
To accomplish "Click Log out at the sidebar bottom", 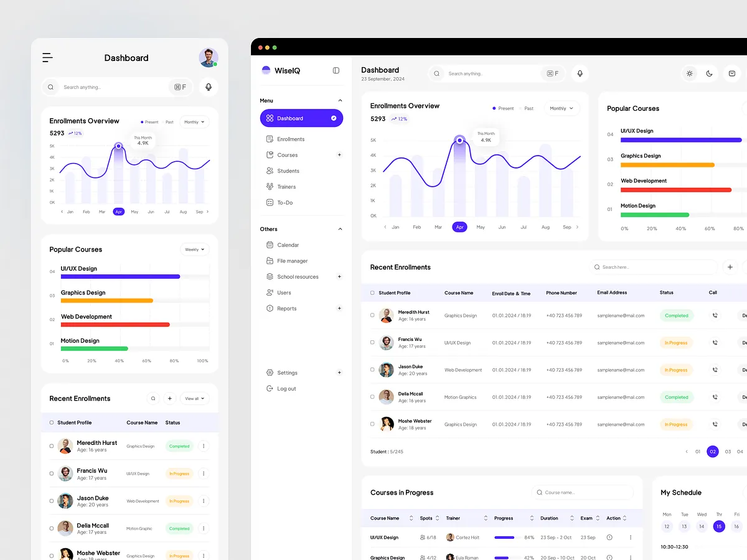I will 286,388.
